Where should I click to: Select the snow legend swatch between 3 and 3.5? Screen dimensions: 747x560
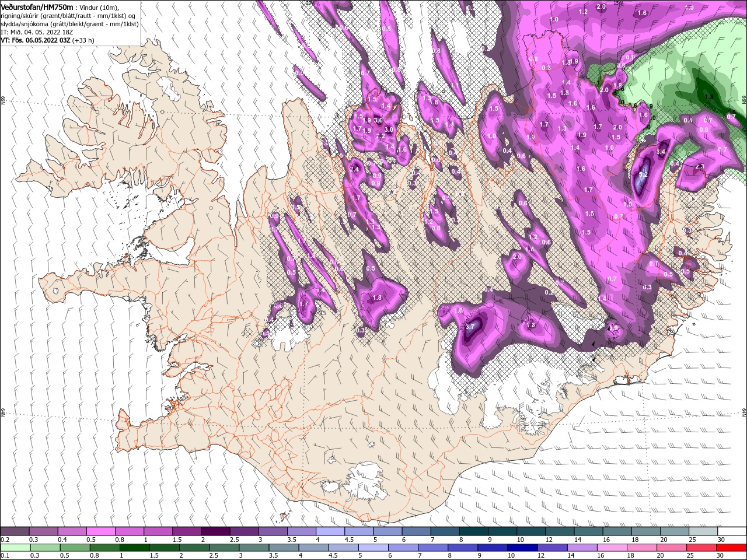273,531
